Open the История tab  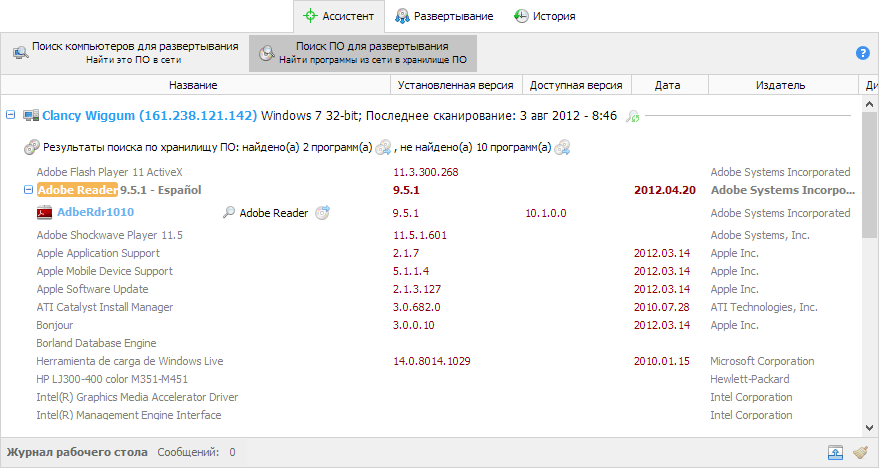click(x=544, y=16)
